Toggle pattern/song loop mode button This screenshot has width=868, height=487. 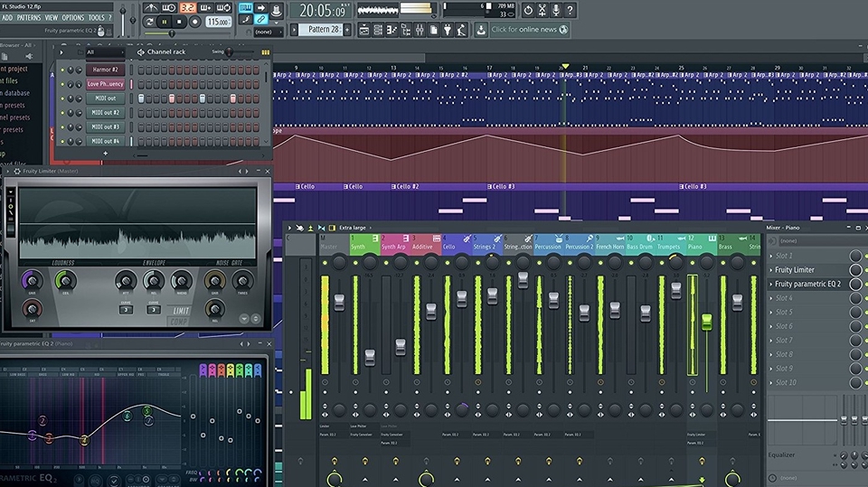[149, 22]
